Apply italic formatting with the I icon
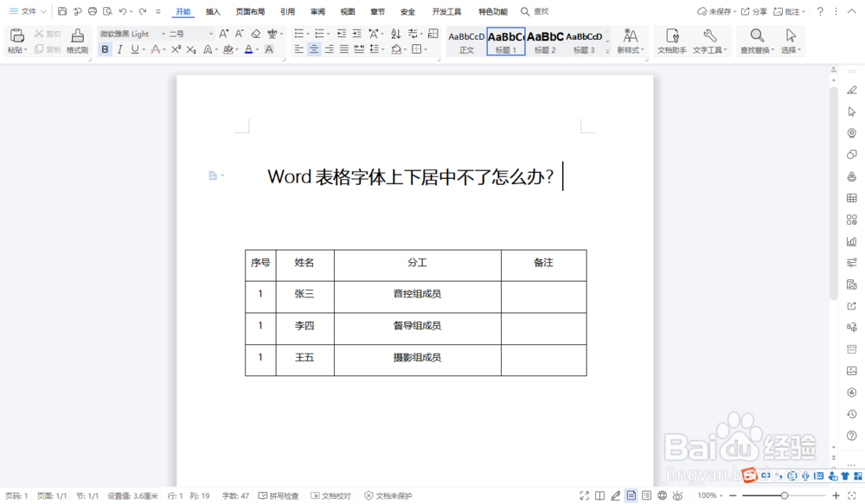865x504 pixels. (120, 49)
